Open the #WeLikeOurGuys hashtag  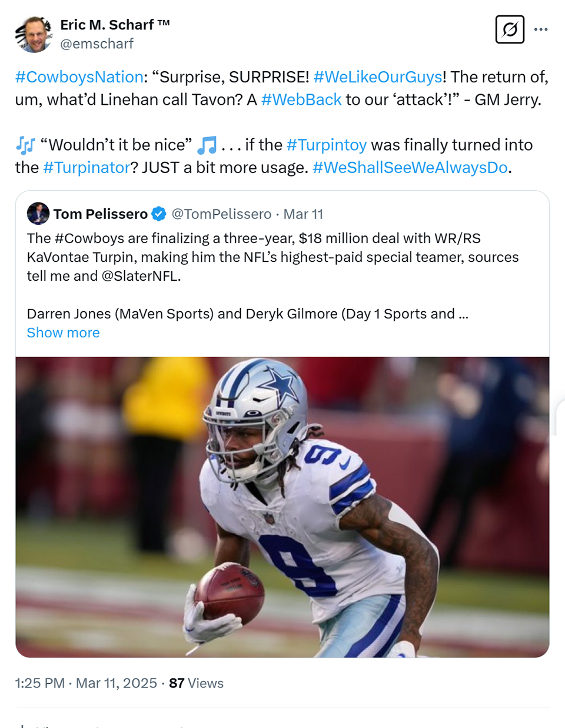(x=378, y=77)
